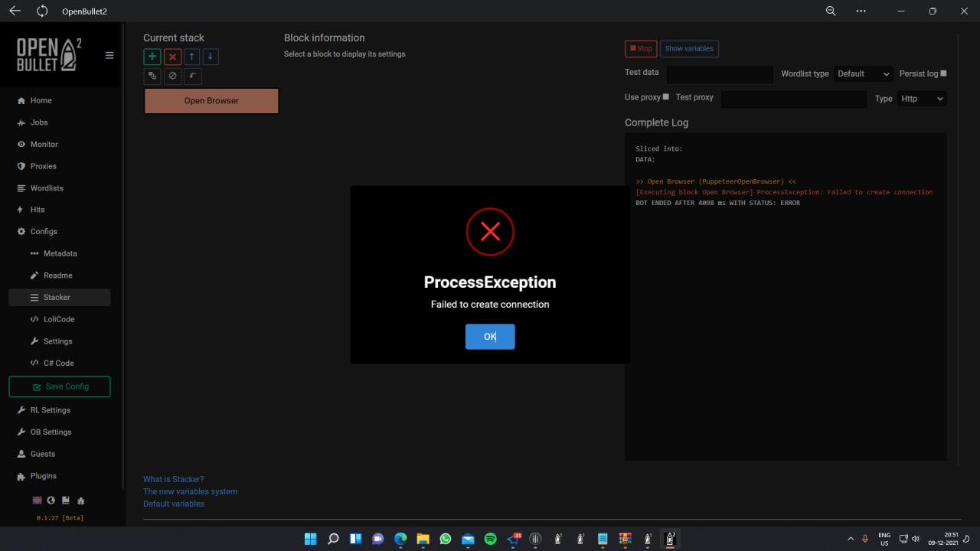Undo the last stacker change

(x=192, y=76)
